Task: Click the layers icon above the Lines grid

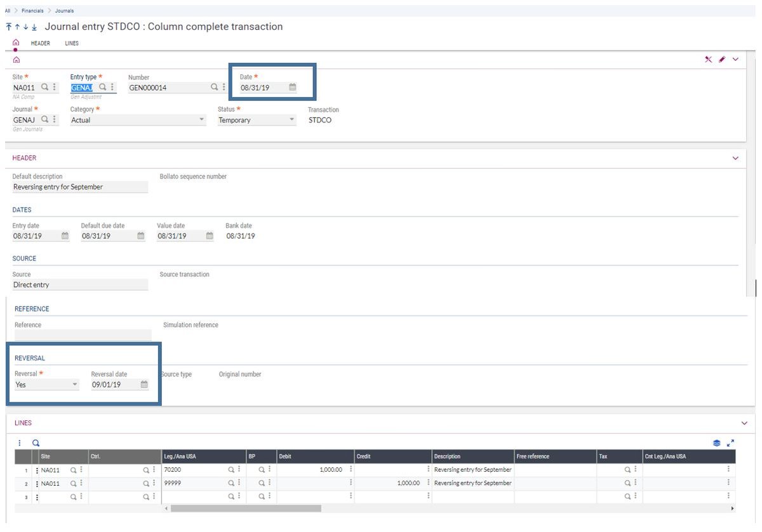Action: pyautogui.click(x=718, y=442)
